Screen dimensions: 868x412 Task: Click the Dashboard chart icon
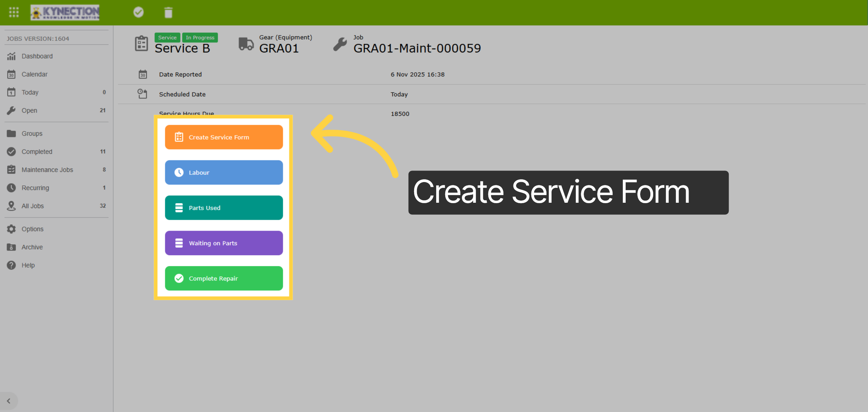11,56
